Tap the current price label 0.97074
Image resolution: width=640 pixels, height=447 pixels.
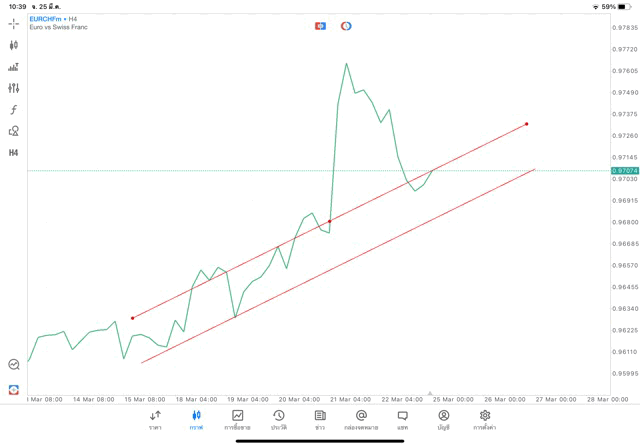tap(625, 171)
